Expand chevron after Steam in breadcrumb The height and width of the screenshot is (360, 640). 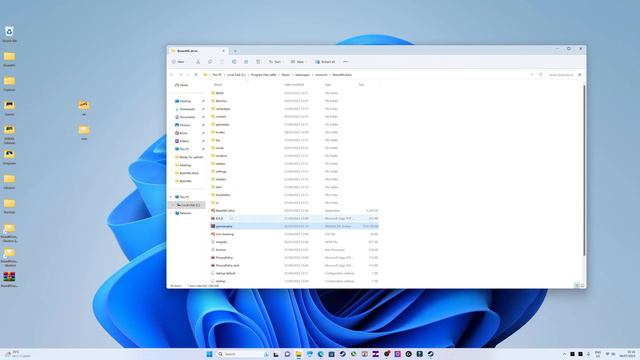coord(292,75)
